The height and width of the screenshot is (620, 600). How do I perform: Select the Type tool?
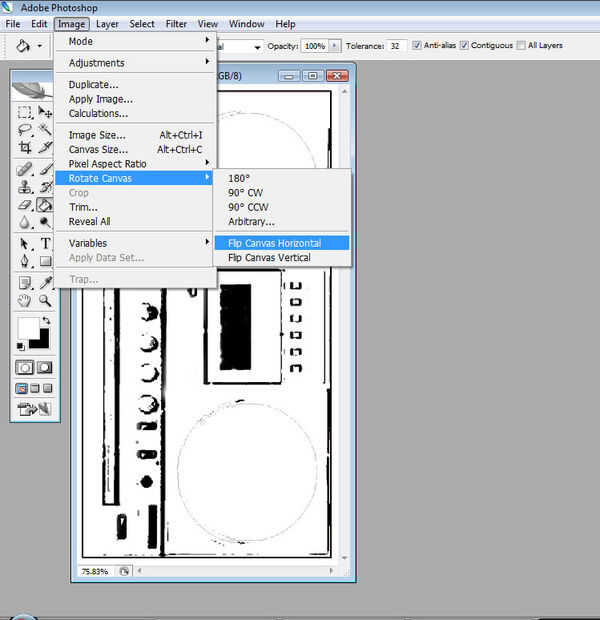[x=45, y=244]
